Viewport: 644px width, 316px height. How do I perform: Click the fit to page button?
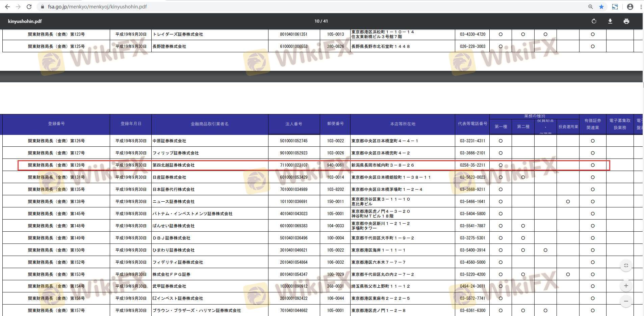click(x=626, y=266)
